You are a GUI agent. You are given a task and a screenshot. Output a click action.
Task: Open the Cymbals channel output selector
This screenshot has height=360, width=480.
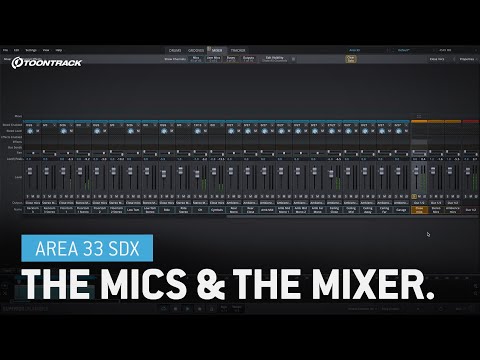tap(217, 203)
